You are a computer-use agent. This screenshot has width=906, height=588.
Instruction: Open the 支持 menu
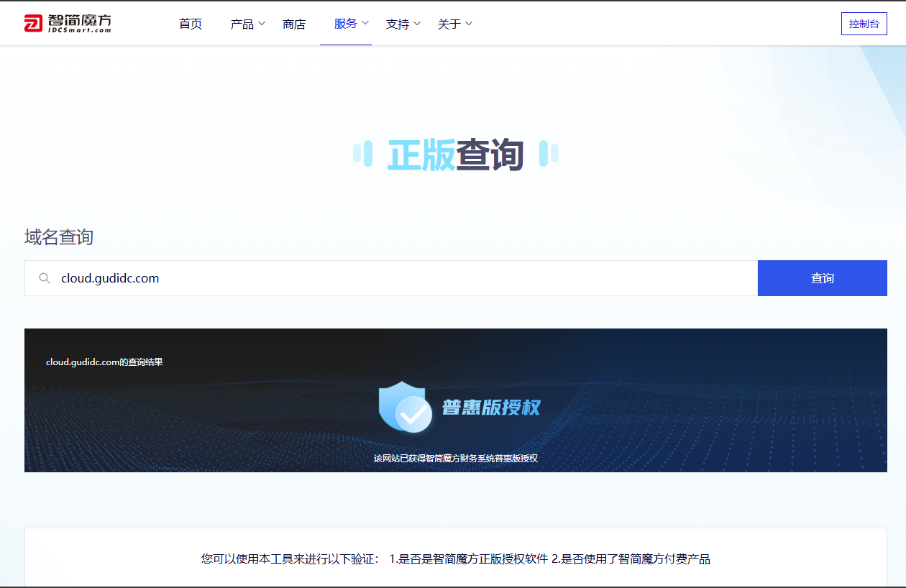tap(398, 24)
